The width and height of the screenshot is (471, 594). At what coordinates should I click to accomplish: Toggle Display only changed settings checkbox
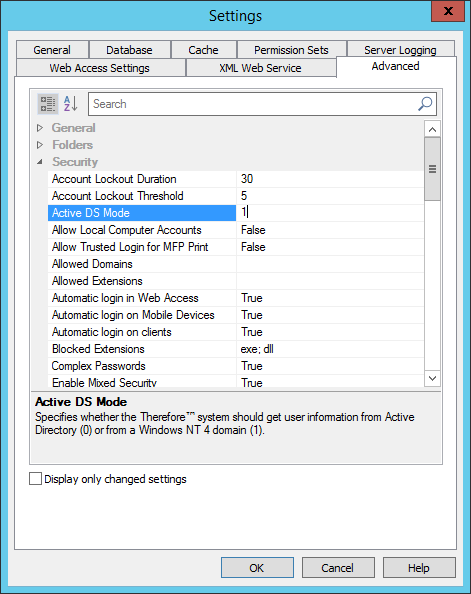pos(35,478)
